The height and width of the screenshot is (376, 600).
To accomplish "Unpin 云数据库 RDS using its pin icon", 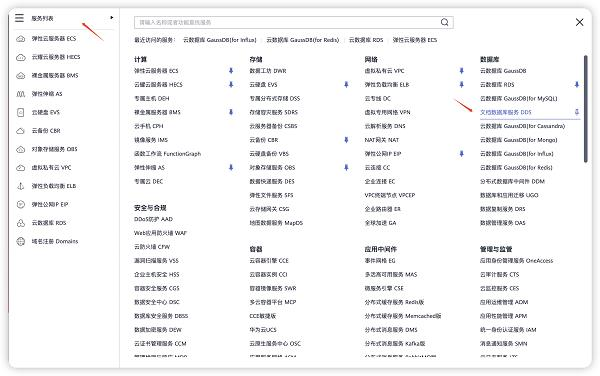I will click(577, 85).
